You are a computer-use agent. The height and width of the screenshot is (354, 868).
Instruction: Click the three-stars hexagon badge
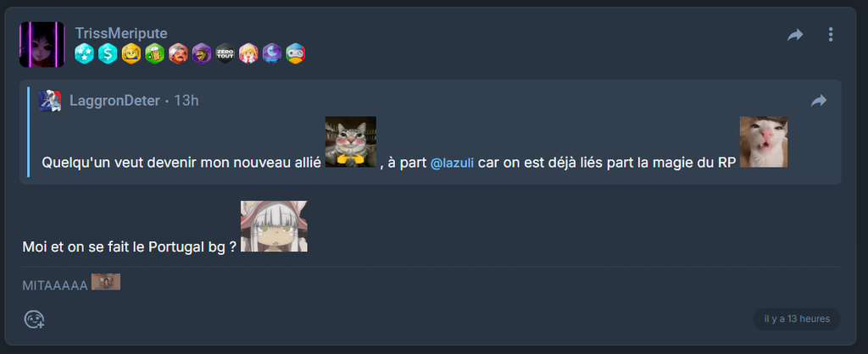(x=84, y=53)
